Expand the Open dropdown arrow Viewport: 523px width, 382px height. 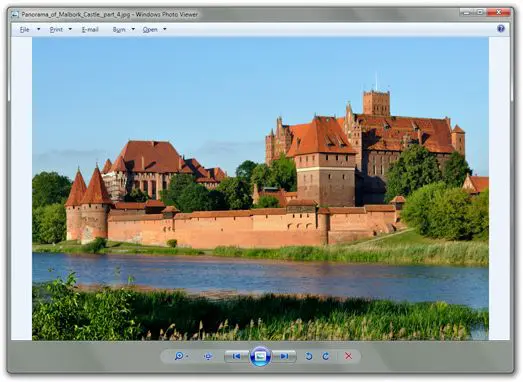tap(164, 29)
